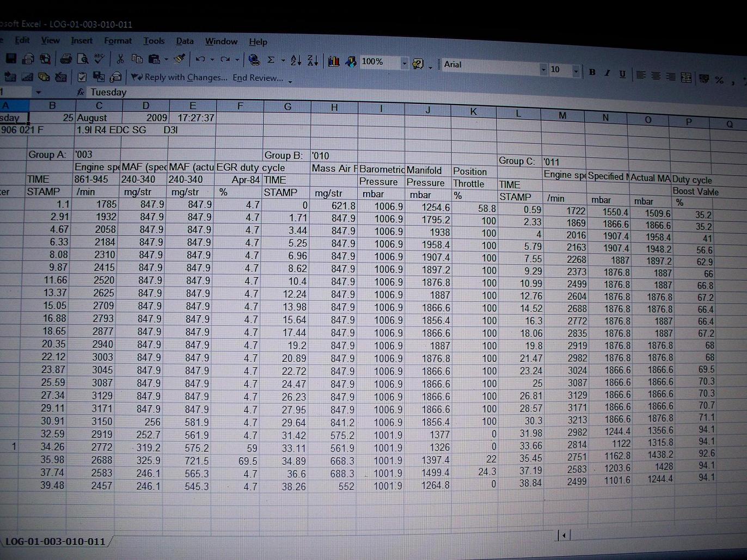Image resolution: width=747 pixels, height=560 pixels.
Task: Open the Data menu
Action: pos(185,41)
